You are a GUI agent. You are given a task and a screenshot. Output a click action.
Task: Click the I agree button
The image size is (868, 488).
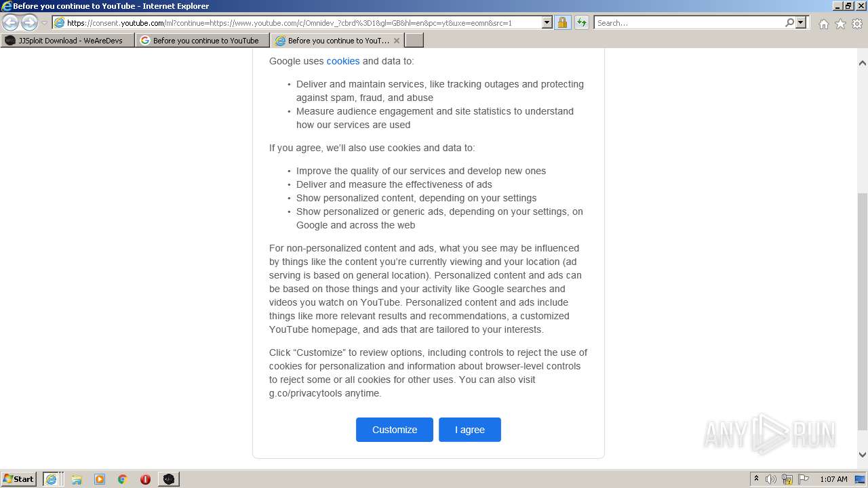tap(470, 430)
